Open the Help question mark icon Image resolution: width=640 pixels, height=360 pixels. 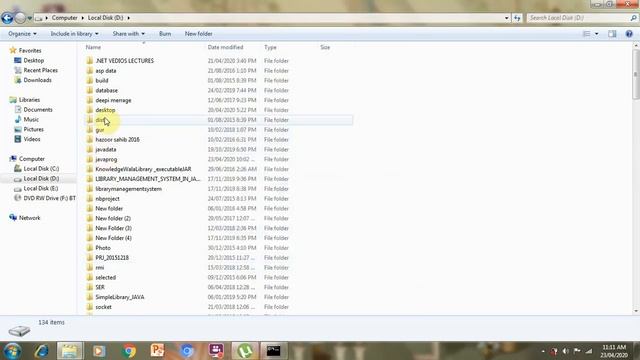click(x=629, y=34)
